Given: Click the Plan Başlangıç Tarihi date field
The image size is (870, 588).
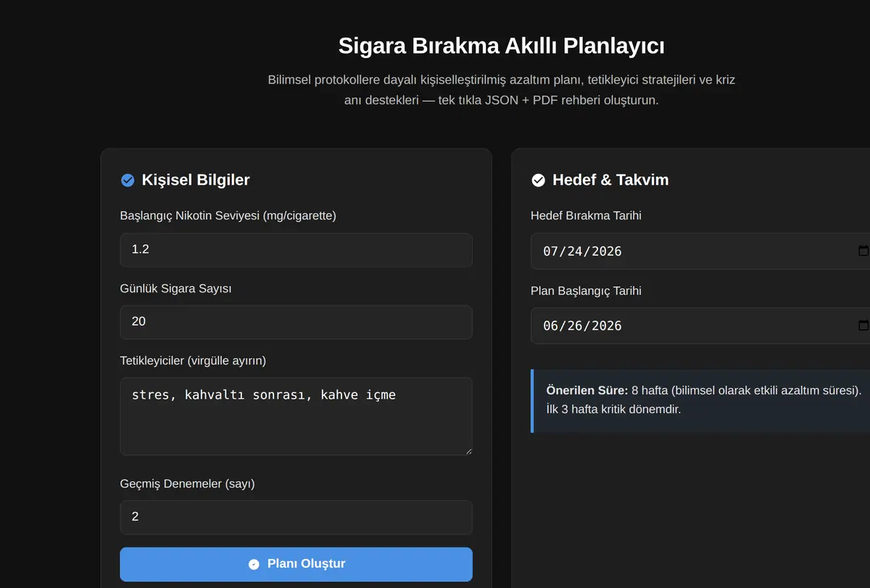Looking at the screenshot, I should [700, 326].
